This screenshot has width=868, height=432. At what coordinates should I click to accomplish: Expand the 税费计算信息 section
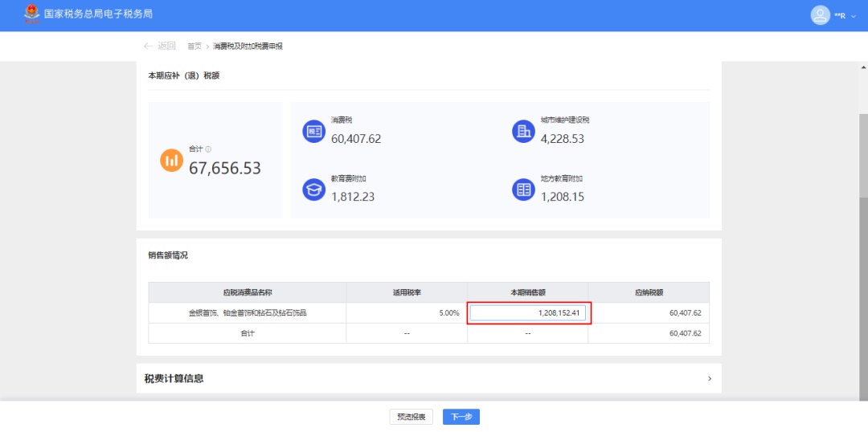click(709, 378)
